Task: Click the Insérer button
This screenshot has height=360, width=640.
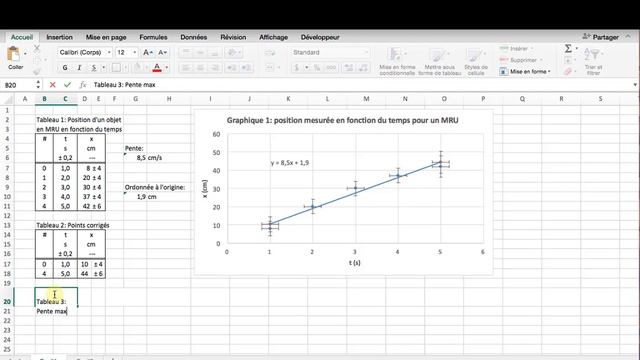Action: coord(517,49)
